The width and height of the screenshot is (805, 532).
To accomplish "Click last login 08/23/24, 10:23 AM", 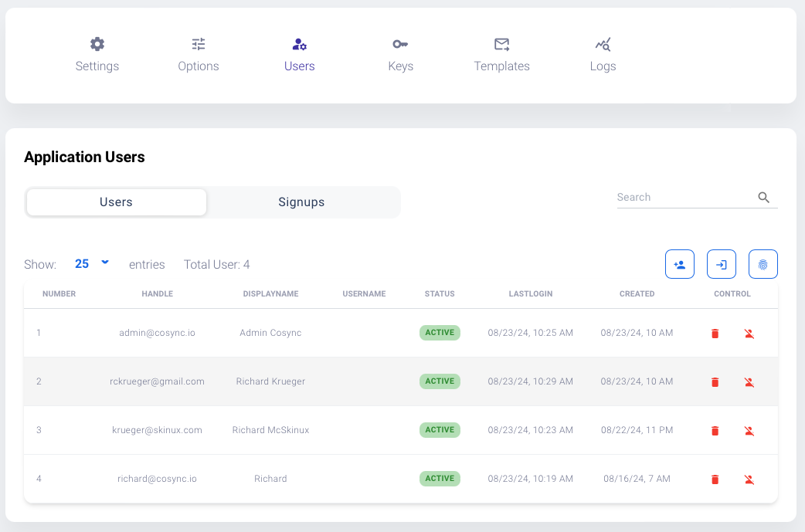I will [x=530, y=430].
